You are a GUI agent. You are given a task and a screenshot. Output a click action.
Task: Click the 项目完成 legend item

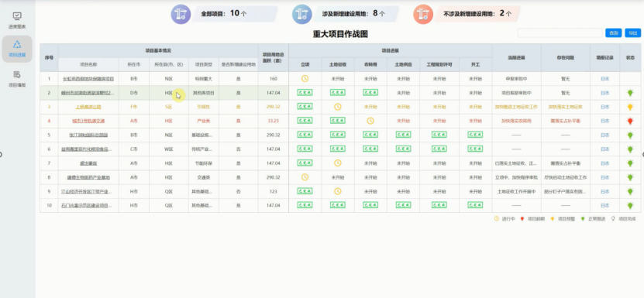tap(624, 219)
